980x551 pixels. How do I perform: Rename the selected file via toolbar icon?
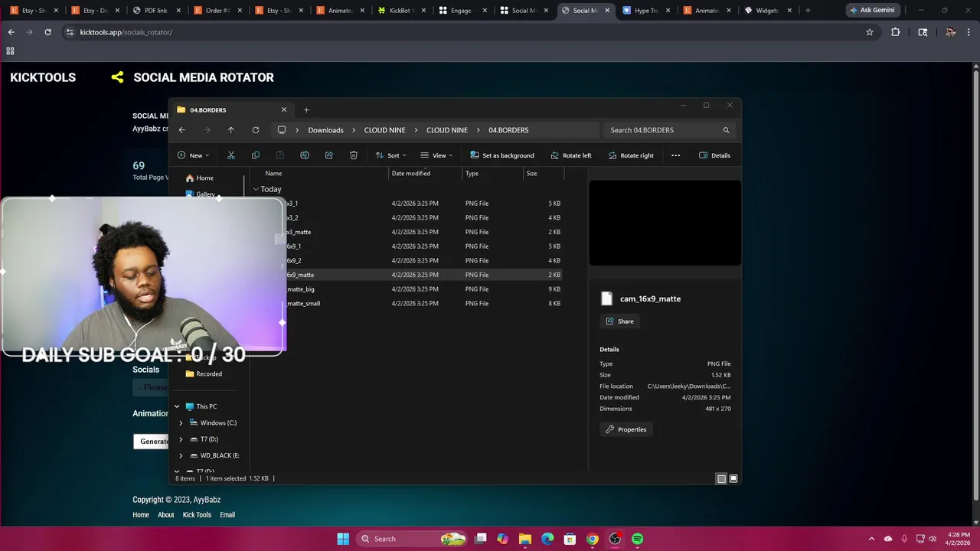pyautogui.click(x=304, y=155)
